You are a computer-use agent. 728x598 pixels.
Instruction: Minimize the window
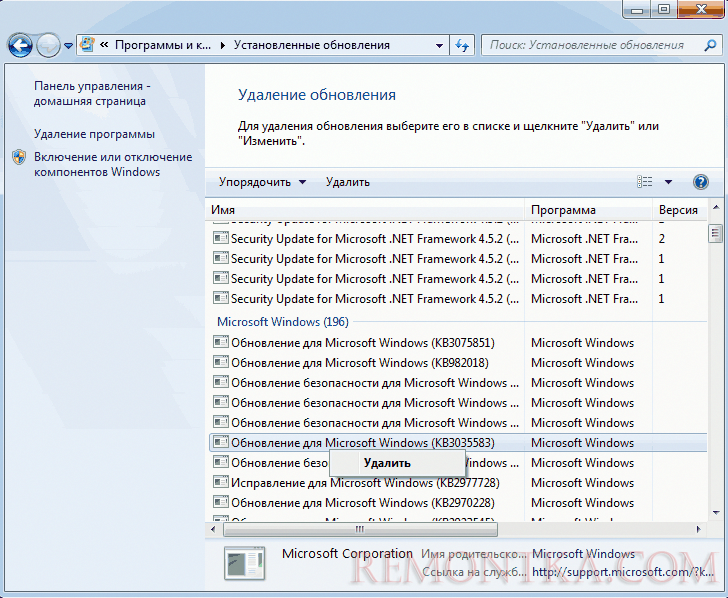[x=637, y=10]
